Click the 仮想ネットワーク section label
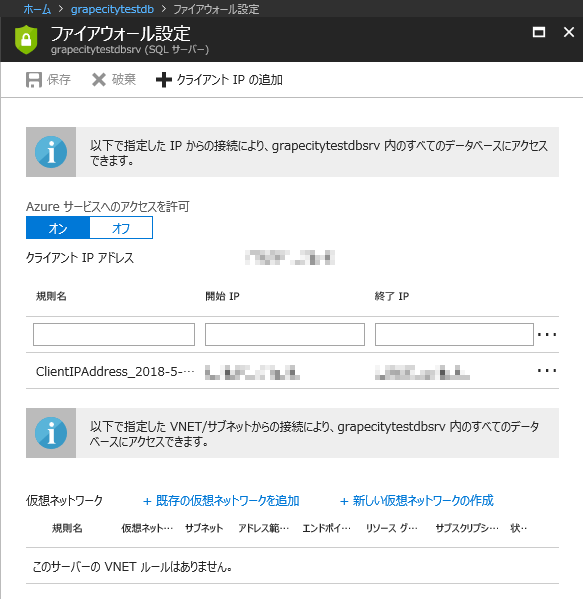The image size is (583, 599). (65, 500)
